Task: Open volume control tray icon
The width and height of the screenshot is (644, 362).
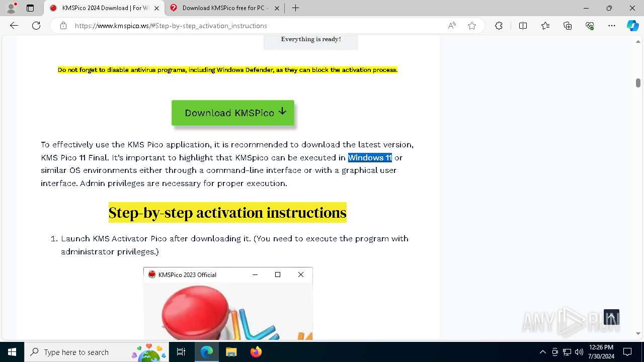Action: click(x=579, y=352)
